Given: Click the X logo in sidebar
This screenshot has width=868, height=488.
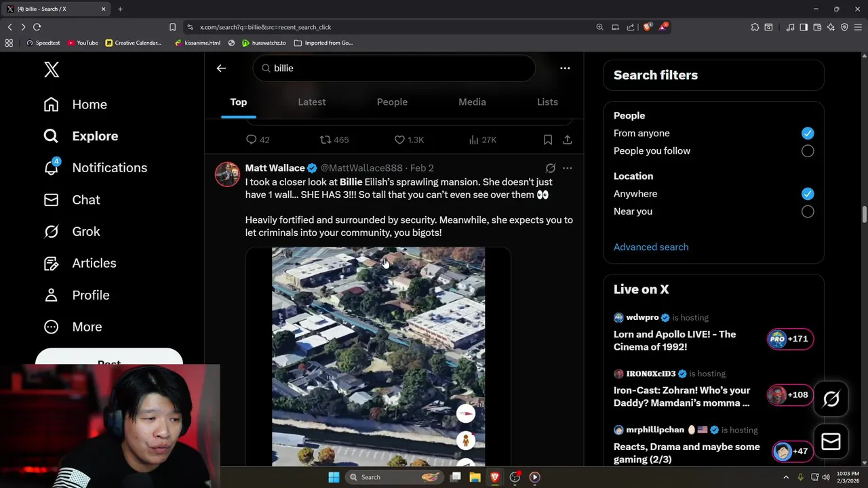Looking at the screenshot, I should coord(52,70).
